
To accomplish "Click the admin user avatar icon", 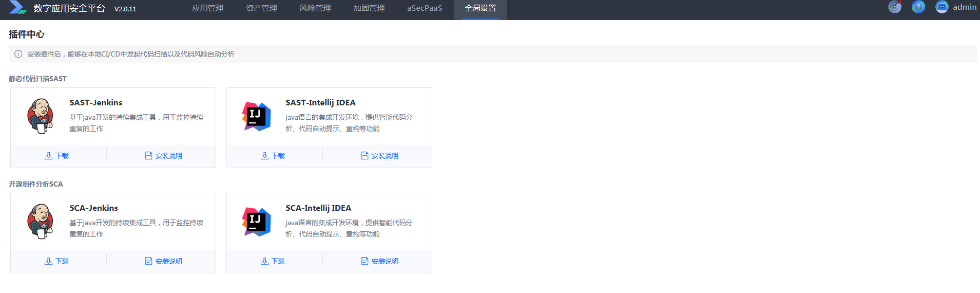I will coord(941,7).
